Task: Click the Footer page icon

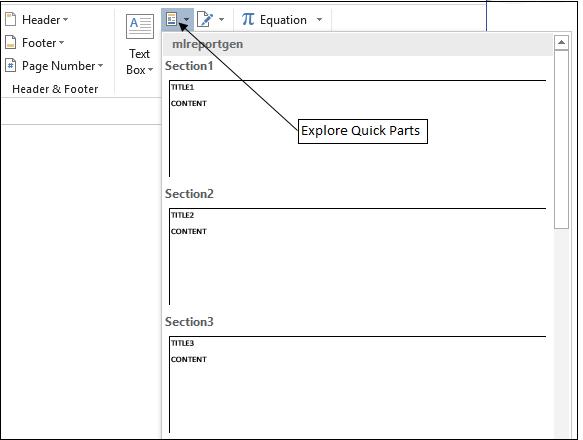Action: pos(11,42)
